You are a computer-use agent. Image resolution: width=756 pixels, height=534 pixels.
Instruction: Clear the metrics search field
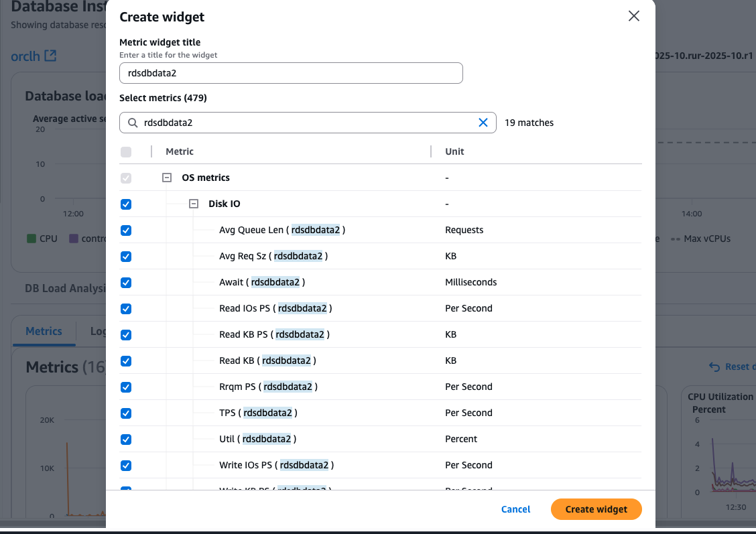tap(483, 123)
